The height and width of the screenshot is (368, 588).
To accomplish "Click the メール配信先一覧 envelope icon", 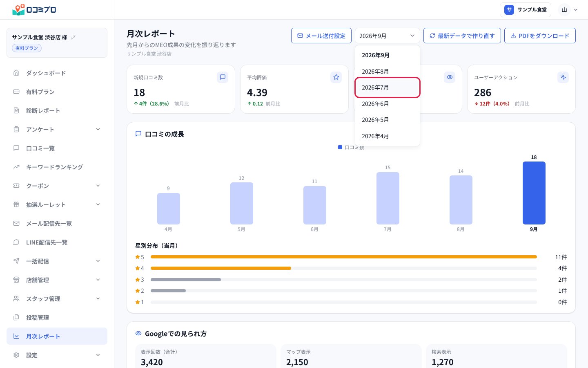I will click(x=16, y=223).
